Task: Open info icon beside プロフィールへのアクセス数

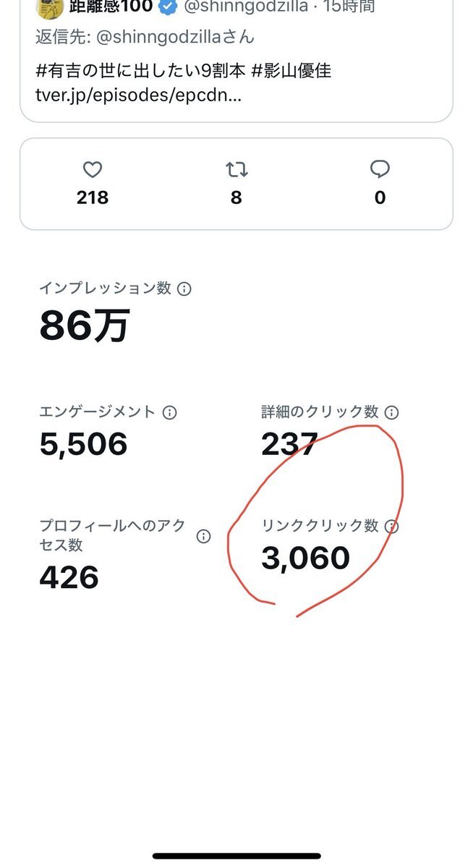Action: pos(204,536)
